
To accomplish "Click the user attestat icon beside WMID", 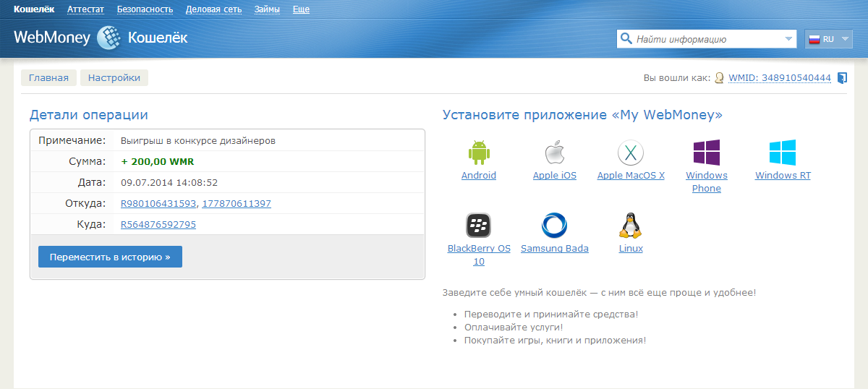I will [x=719, y=78].
